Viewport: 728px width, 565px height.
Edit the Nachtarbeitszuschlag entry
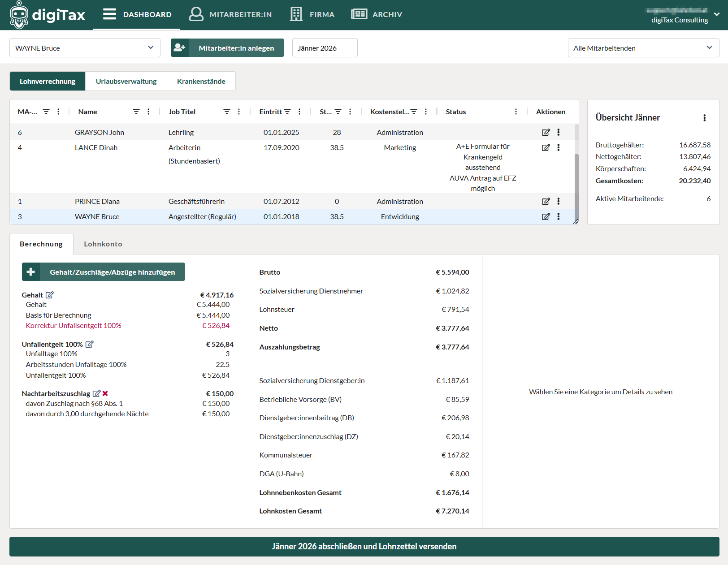coord(96,393)
